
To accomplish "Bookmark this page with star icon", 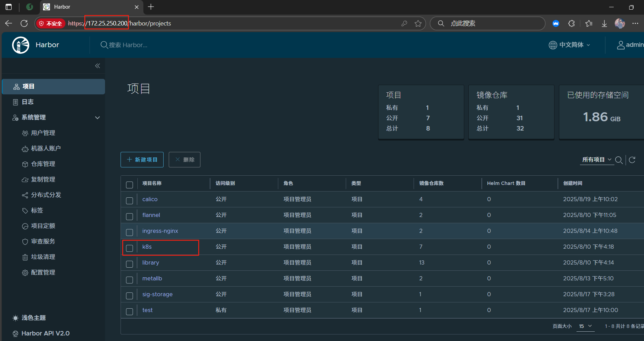I will tap(418, 23).
